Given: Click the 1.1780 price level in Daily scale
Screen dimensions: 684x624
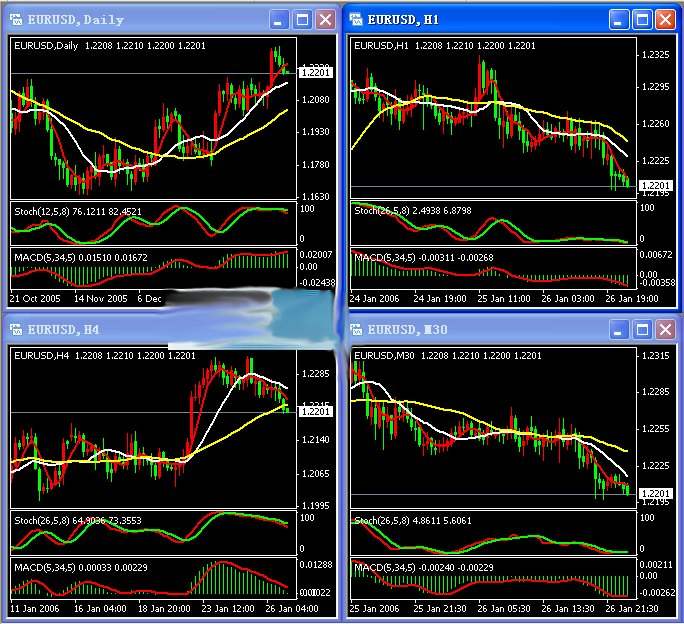Looking at the screenshot, I should click(315, 165).
